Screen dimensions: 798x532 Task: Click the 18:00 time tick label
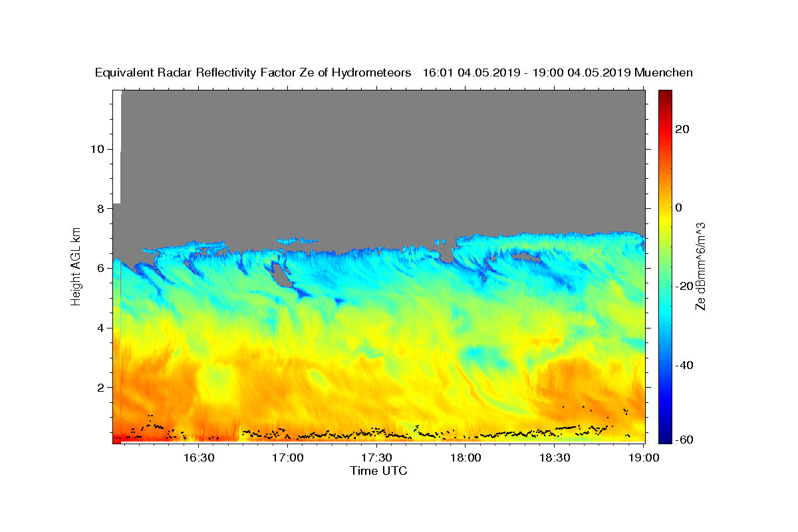click(x=466, y=458)
